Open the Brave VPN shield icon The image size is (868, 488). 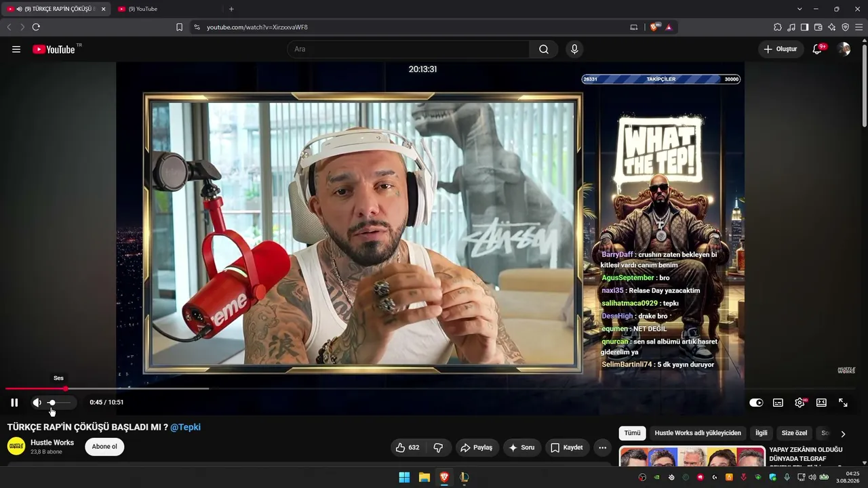(845, 27)
